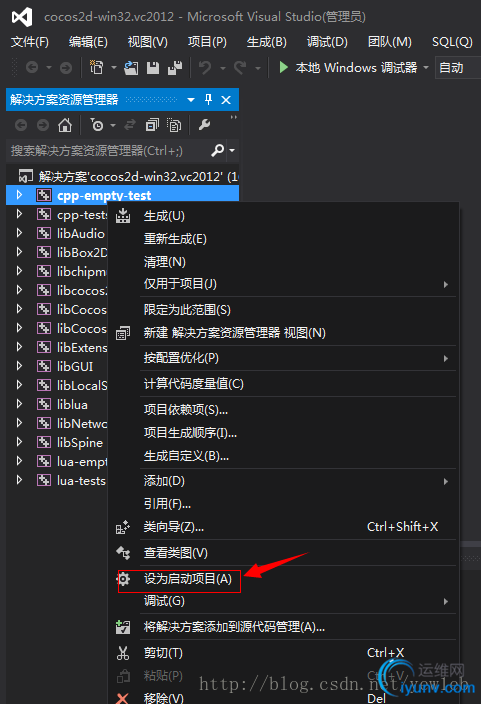The width and height of the screenshot is (481, 704).
Task: Click the redo toolbar icon
Action: point(240,68)
